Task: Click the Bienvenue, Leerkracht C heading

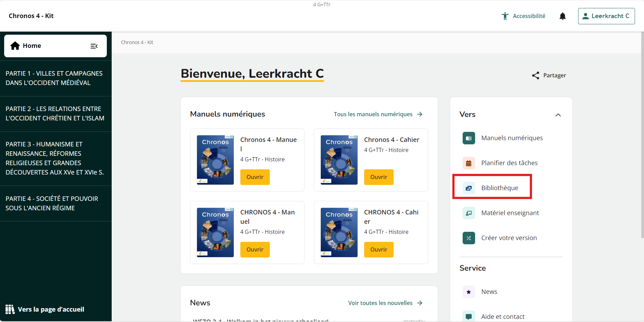Action: point(252,74)
